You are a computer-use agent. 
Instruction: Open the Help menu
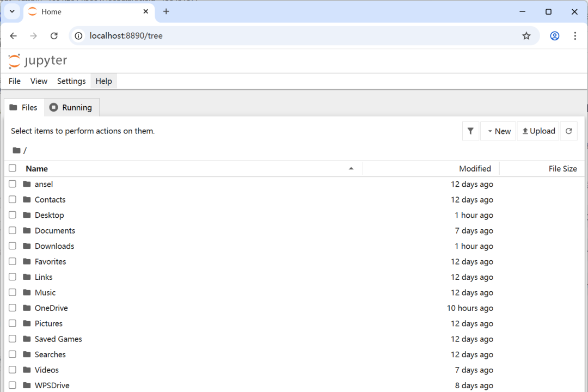pyautogui.click(x=103, y=81)
